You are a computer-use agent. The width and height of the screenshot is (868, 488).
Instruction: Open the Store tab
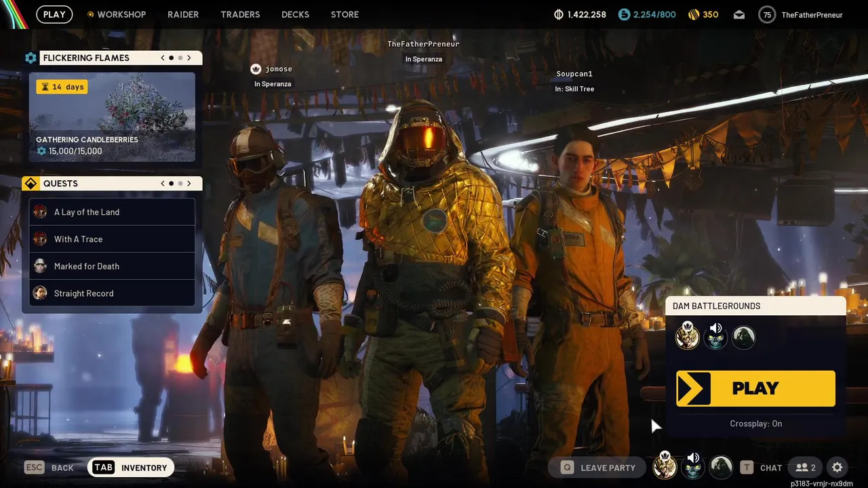tap(344, 14)
